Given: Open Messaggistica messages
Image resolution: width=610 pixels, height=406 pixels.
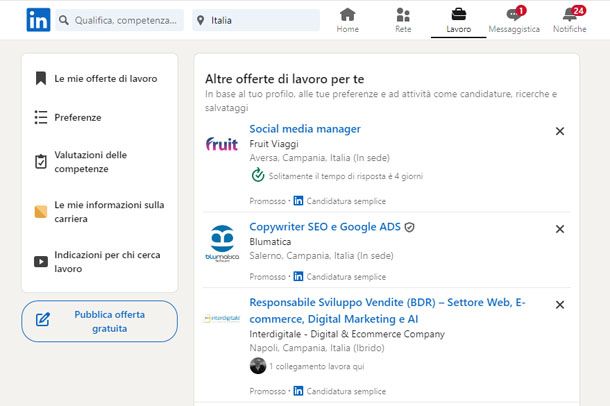Looking at the screenshot, I should pyautogui.click(x=514, y=20).
